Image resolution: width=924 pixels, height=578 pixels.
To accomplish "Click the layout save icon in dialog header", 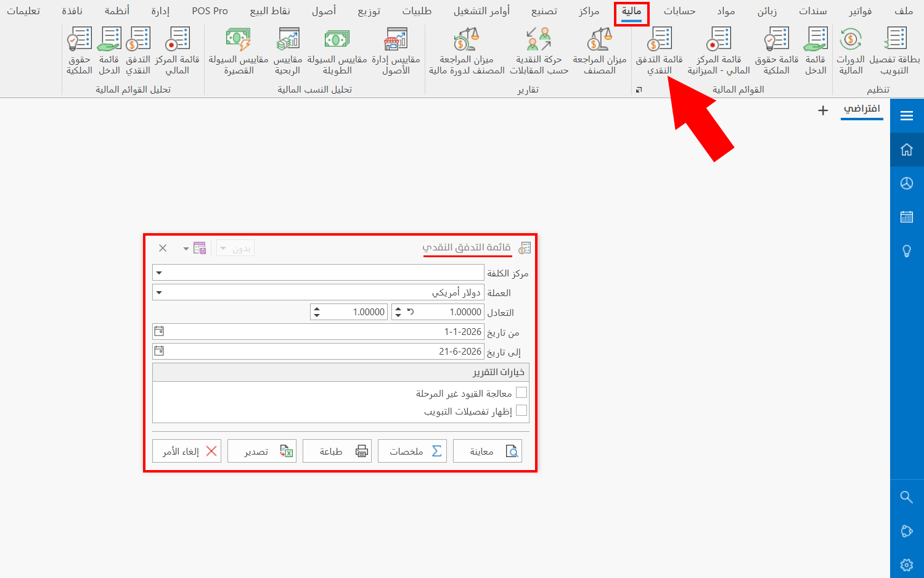I will click(199, 248).
